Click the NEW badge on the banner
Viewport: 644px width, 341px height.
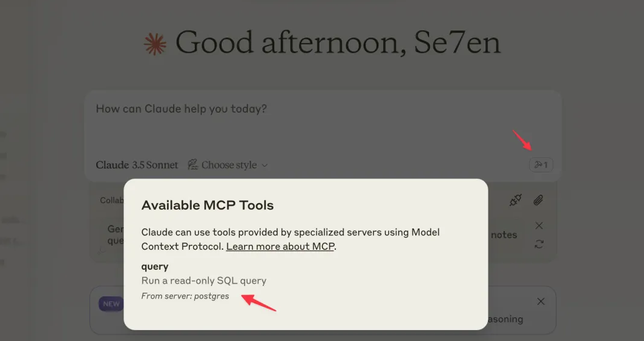111,304
